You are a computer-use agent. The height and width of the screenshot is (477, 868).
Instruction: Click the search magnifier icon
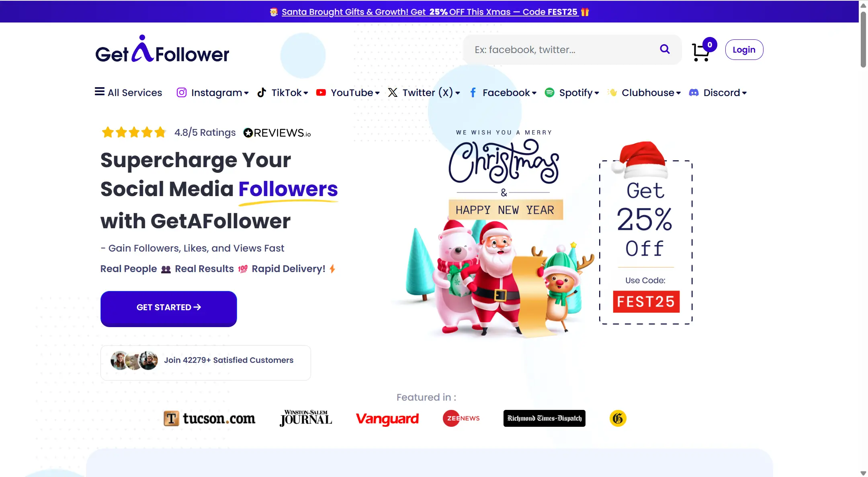tap(665, 49)
